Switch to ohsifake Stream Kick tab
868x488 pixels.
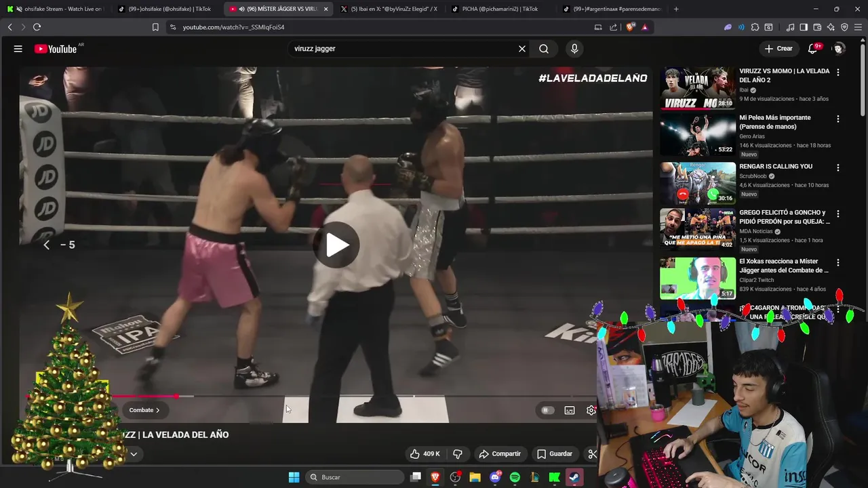[56, 9]
